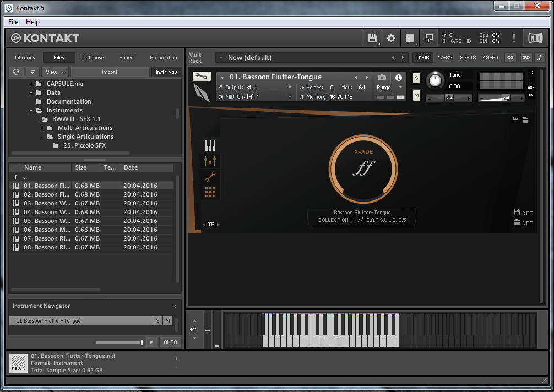Close the instrument with X button
Viewport: 554px width, 392px height.
(531, 72)
